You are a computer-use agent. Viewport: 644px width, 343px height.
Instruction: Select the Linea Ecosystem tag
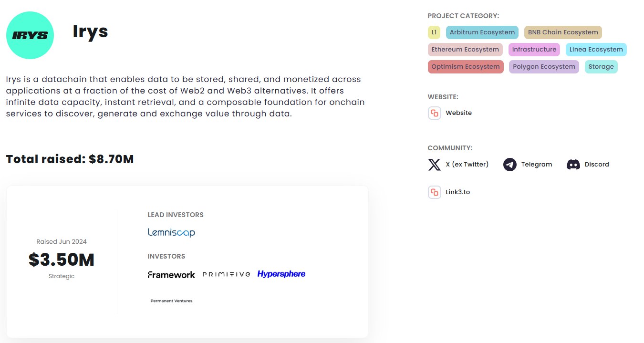[x=596, y=50]
